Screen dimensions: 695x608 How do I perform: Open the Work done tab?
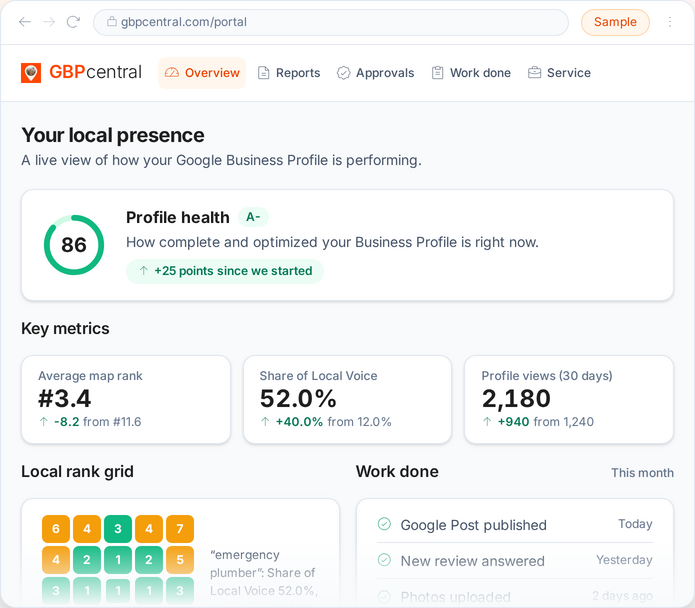pos(472,73)
